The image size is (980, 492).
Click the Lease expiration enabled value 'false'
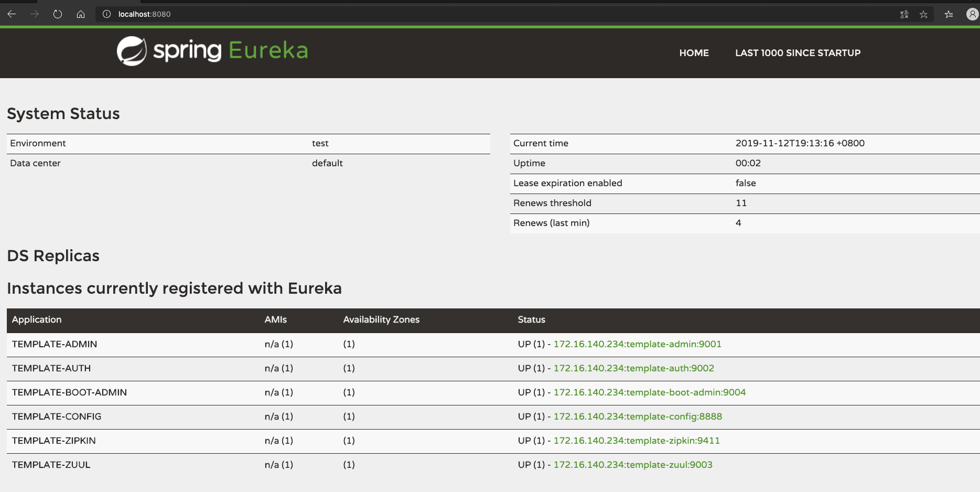pyautogui.click(x=746, y=184)
